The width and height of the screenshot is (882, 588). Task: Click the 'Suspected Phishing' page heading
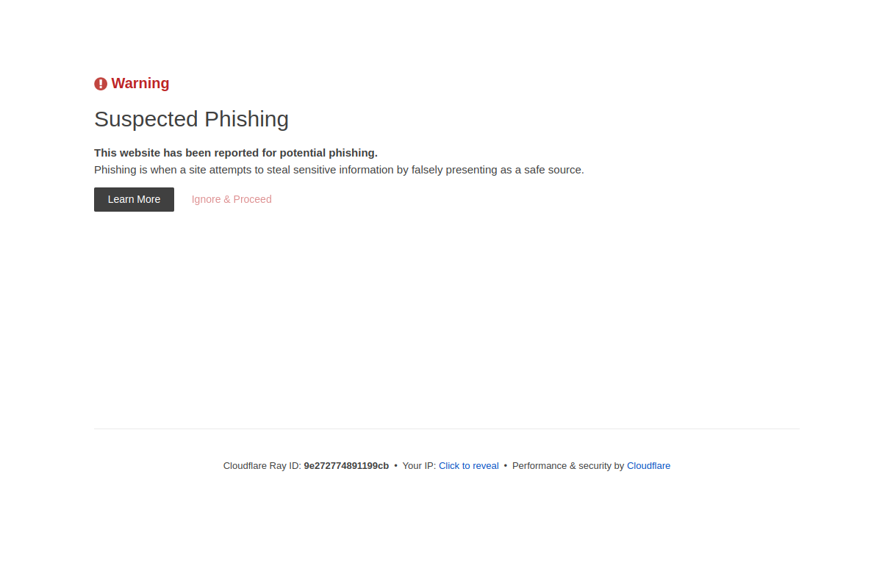click(x=191, y=118)
